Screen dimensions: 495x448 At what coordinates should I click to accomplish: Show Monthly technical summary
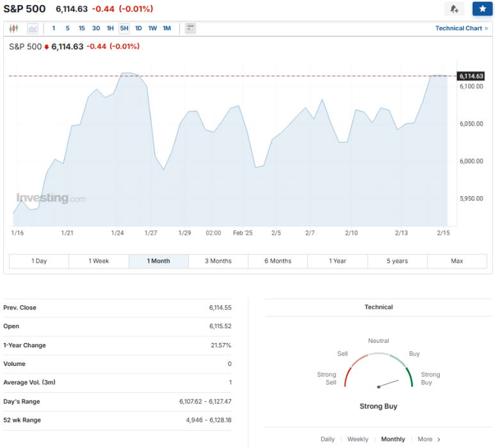(x=393, y=439)
